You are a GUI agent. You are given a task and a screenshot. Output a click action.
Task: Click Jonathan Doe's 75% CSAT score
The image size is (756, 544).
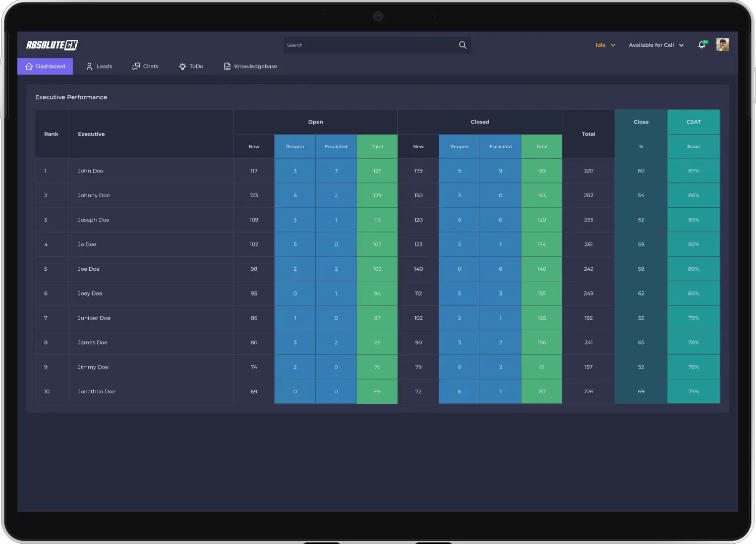[693, 392]
